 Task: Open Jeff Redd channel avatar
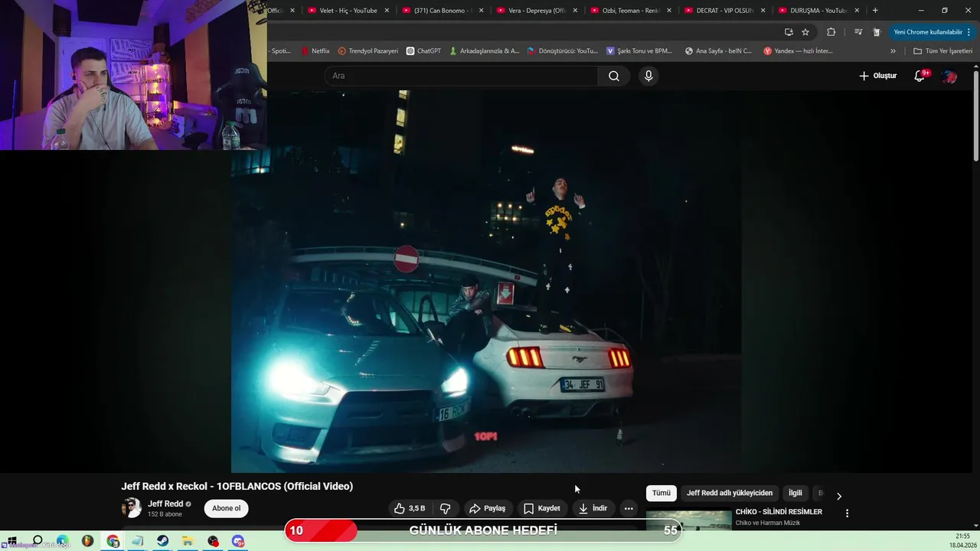tap(132, 508)
